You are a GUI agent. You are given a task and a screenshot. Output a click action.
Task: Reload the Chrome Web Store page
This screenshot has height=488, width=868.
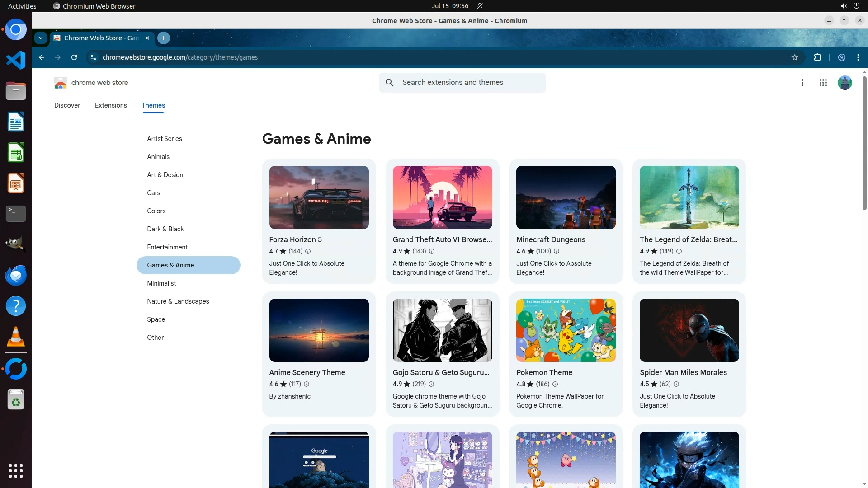[x=74, y=57]
